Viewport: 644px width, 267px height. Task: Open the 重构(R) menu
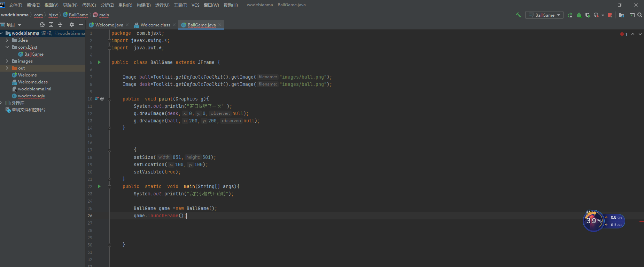[x=125, y=5]
